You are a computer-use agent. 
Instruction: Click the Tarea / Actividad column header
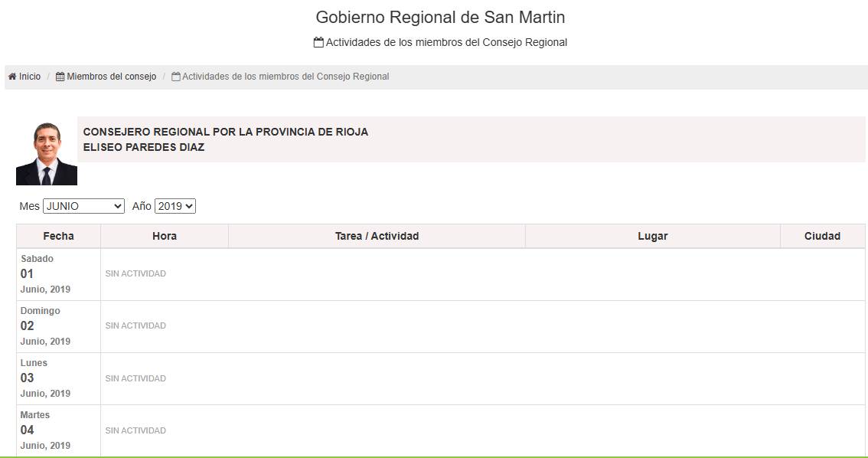tap(377, 236)
